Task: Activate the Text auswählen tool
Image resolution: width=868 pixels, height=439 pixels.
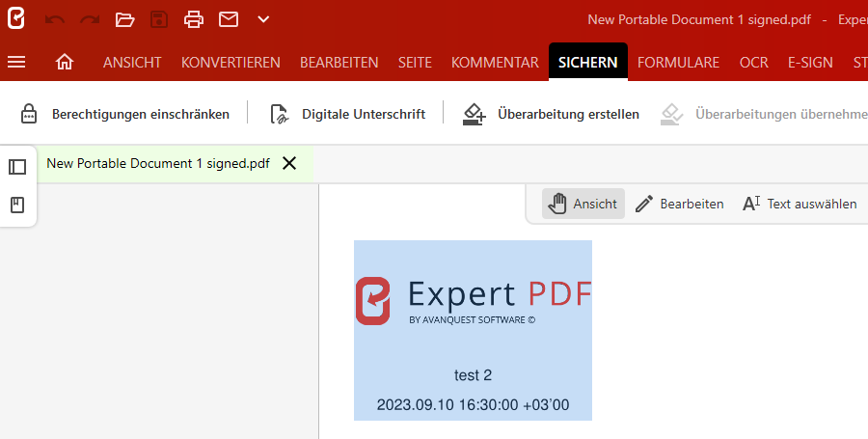Action: point(800,204)
